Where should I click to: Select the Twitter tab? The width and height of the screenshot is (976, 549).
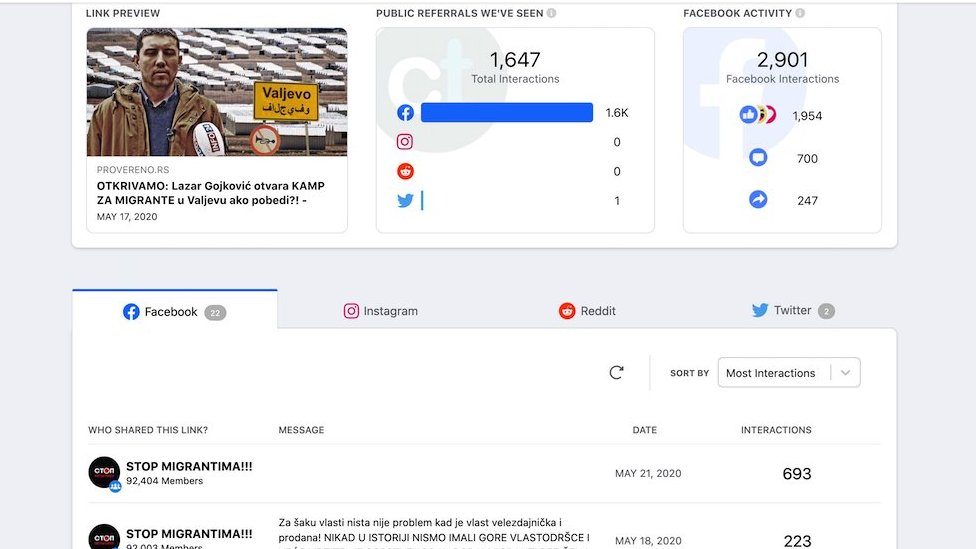[792, 311]
